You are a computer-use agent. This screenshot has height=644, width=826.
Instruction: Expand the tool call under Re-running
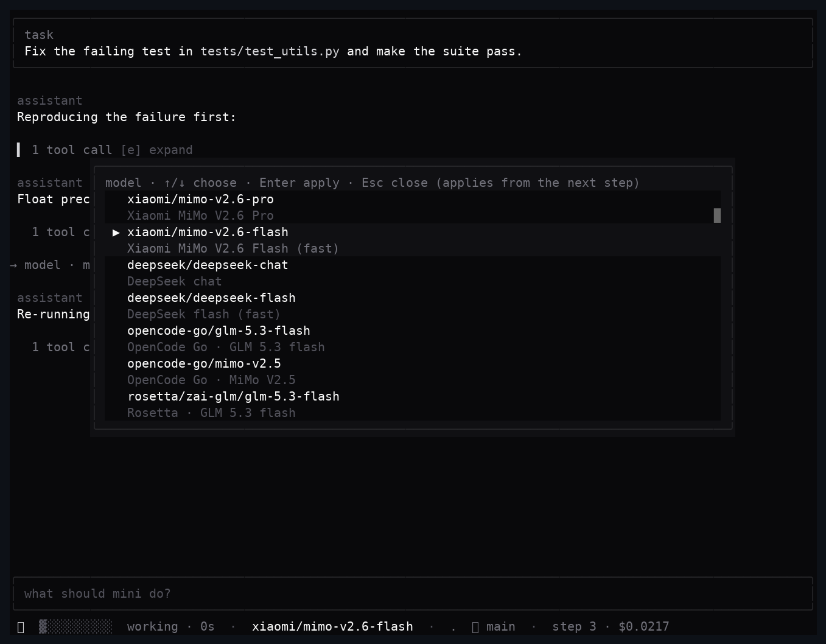tap(61, 347)
